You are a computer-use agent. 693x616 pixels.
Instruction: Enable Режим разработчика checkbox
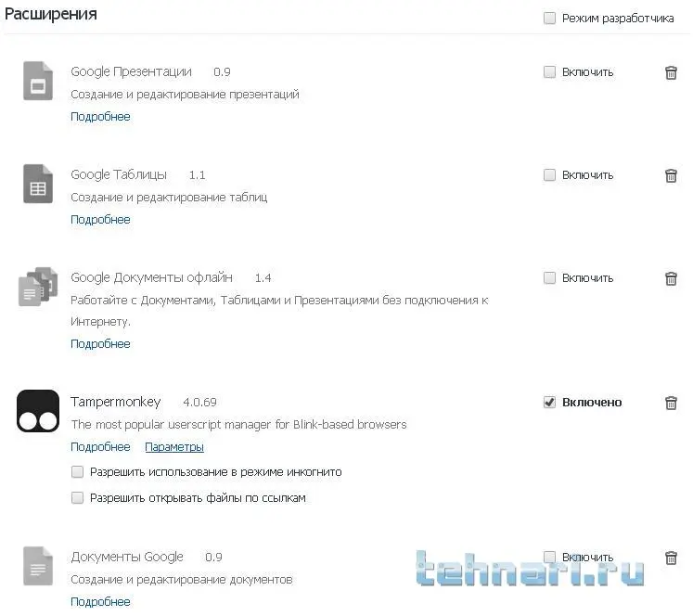coord(549,19)
